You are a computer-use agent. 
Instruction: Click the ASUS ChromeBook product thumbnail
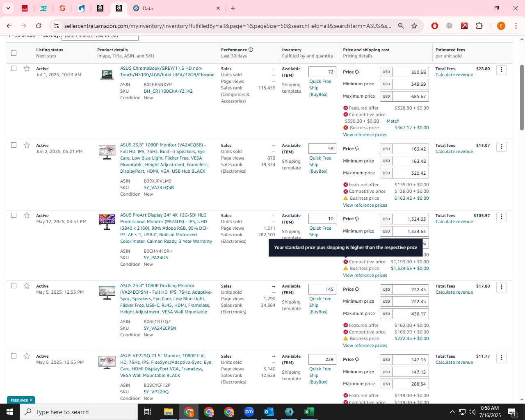107,75
